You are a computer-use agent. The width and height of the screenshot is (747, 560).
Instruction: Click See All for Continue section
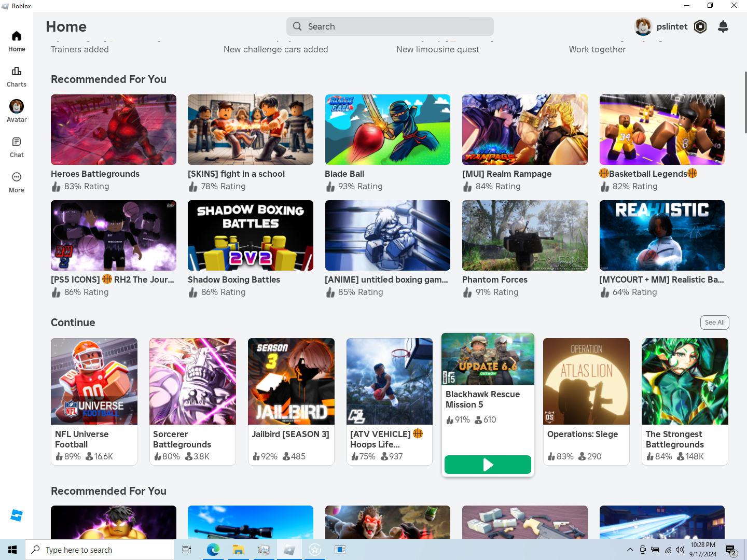click(x=715, y=323)
